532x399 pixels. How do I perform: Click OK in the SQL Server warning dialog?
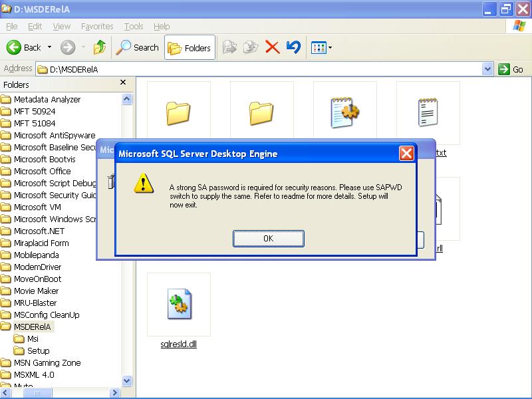click(269, 239)
